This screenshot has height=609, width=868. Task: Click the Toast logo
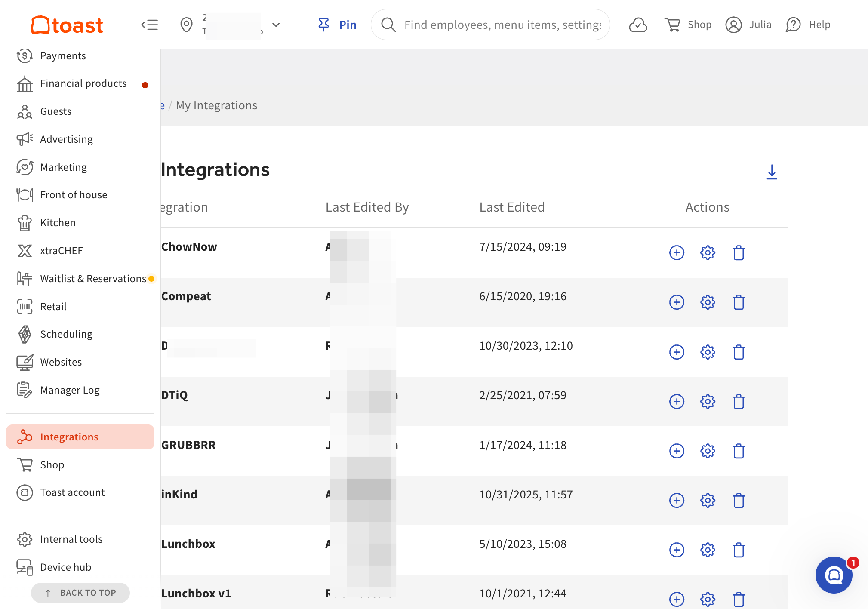coord(67,25)
